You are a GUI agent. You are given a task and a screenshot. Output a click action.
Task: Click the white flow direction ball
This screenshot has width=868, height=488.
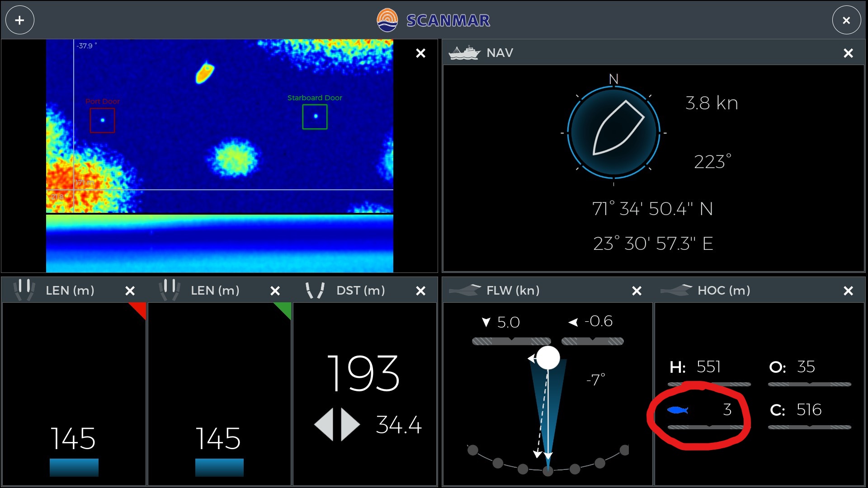[x=548, y=358]
